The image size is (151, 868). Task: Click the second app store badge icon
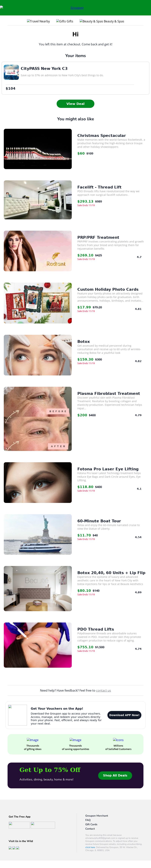(x=43, y=825)
